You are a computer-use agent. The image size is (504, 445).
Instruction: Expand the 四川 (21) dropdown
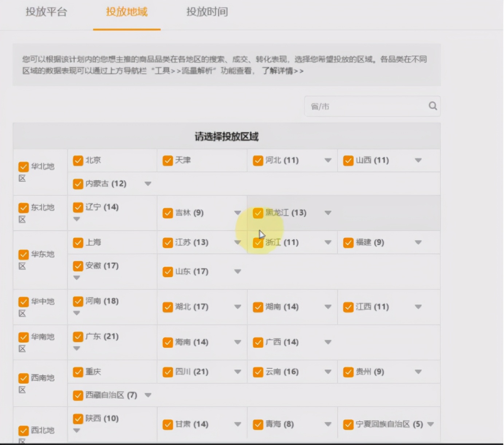238,372
